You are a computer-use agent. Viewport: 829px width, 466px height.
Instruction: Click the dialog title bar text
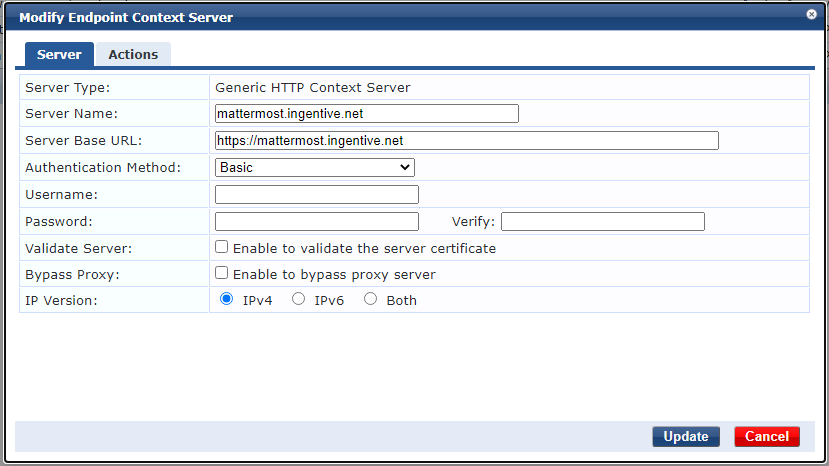[126, 16]
